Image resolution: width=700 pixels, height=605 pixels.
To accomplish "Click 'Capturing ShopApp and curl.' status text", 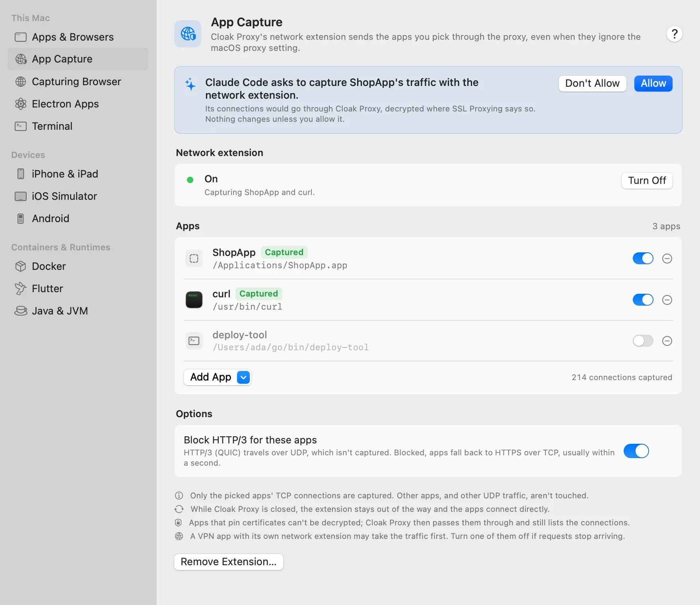I will pyautogui.click(x=259, y=193).
